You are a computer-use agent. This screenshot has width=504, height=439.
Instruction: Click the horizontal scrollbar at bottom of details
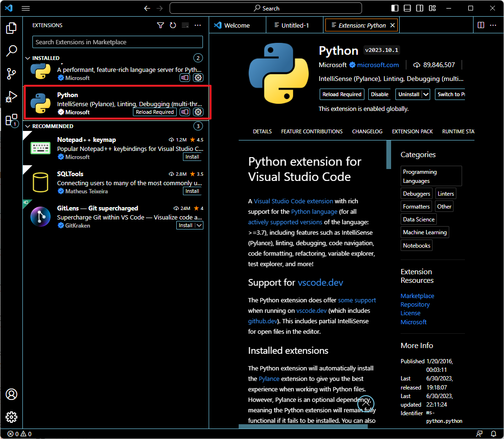[303, 427]
